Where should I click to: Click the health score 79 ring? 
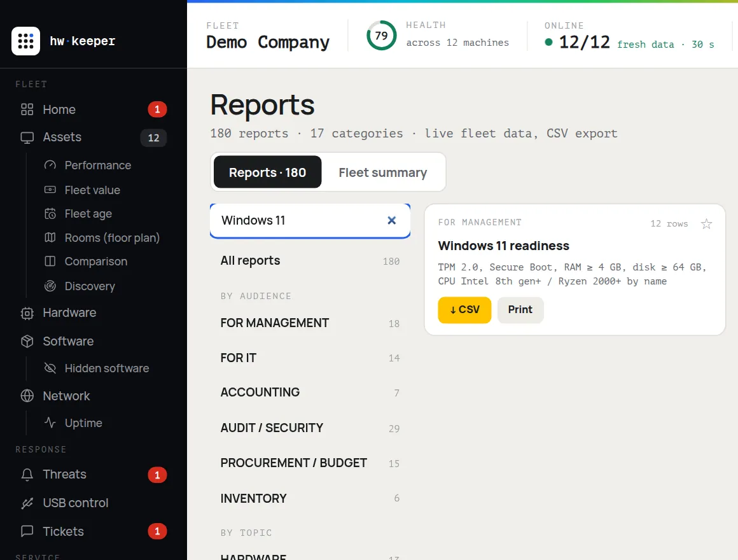[381, 35]
